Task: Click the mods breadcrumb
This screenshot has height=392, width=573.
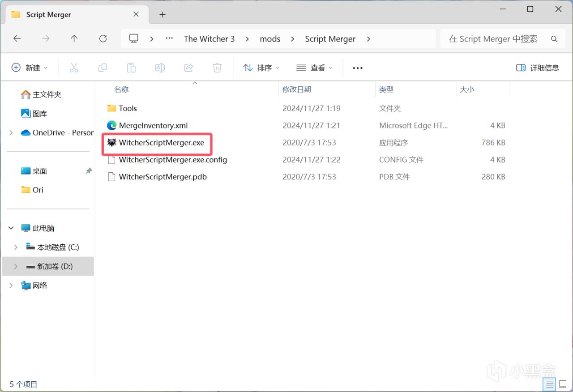Action: (270, 39)
